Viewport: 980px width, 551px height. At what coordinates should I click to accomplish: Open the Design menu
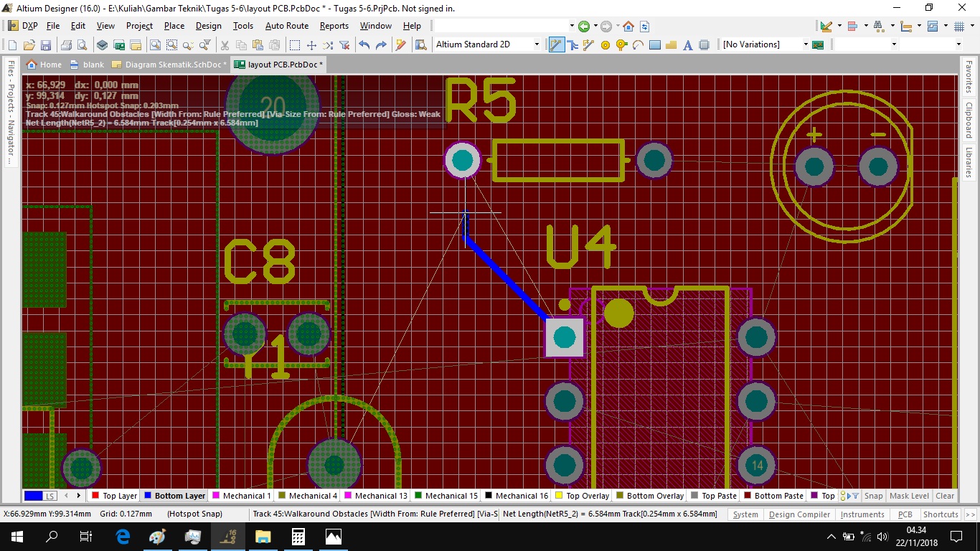209,26
